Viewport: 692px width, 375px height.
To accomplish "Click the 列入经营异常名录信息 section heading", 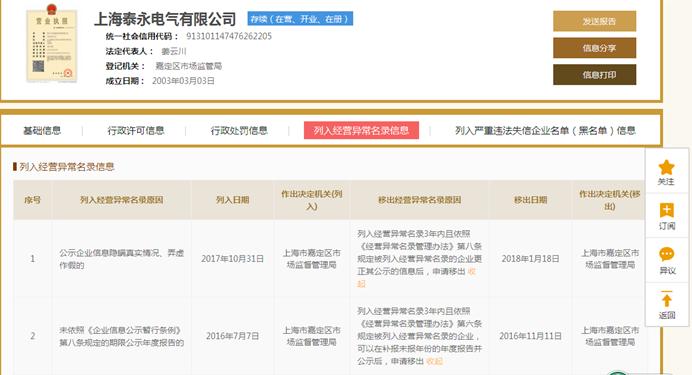I will pyautogui.click(x=67, y=167).
